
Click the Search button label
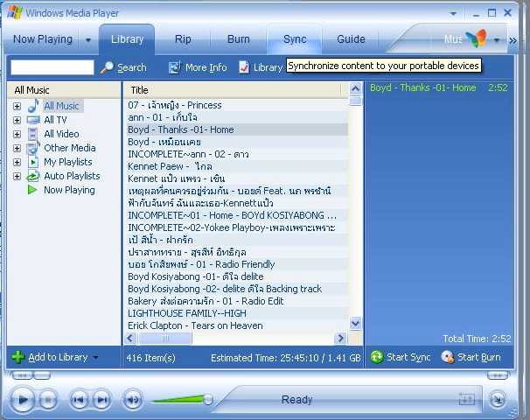(132, 67)
